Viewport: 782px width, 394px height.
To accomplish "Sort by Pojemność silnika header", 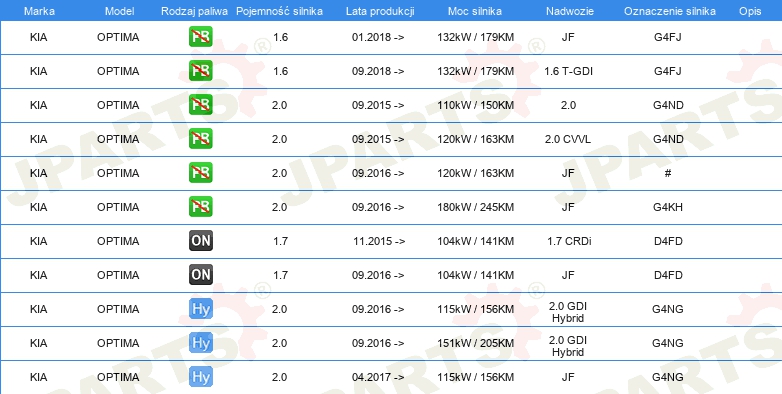I will [279, 11].
